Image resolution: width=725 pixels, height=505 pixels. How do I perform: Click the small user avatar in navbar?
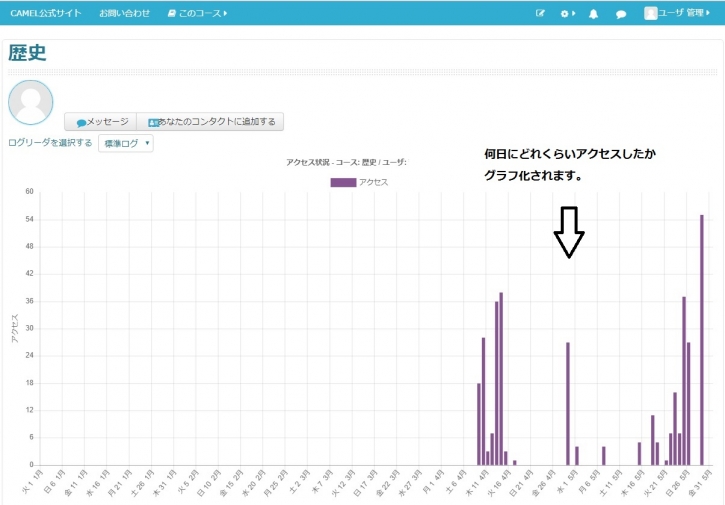click(x=651, y=13)
